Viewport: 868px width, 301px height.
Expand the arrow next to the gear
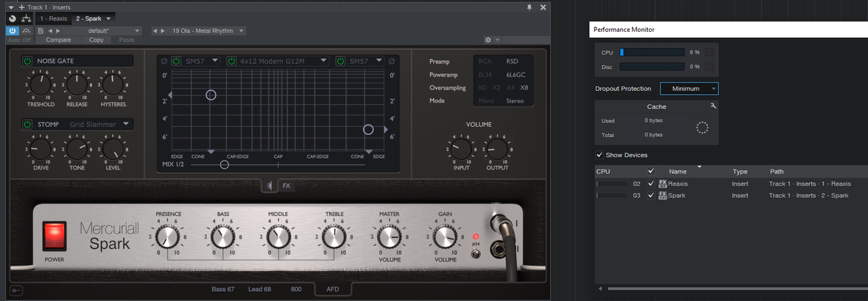497,40
